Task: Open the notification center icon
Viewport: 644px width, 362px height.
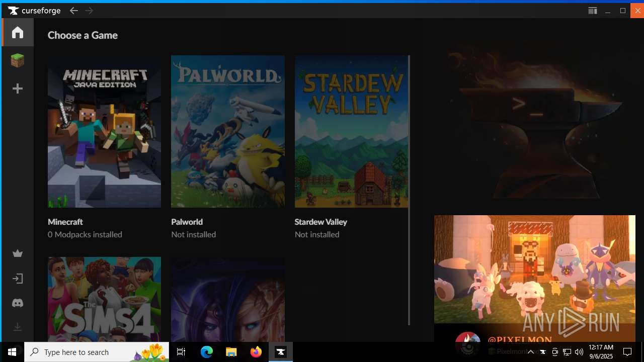Action: 627,352
